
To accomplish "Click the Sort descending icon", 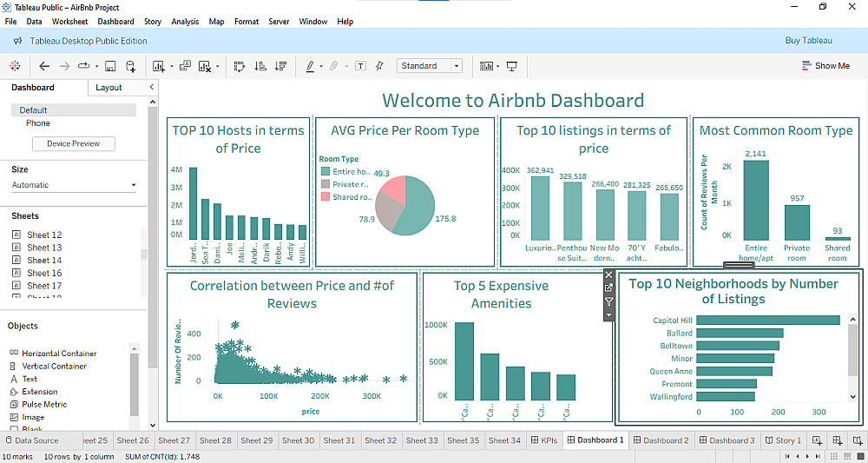I will tap(280, 66).
